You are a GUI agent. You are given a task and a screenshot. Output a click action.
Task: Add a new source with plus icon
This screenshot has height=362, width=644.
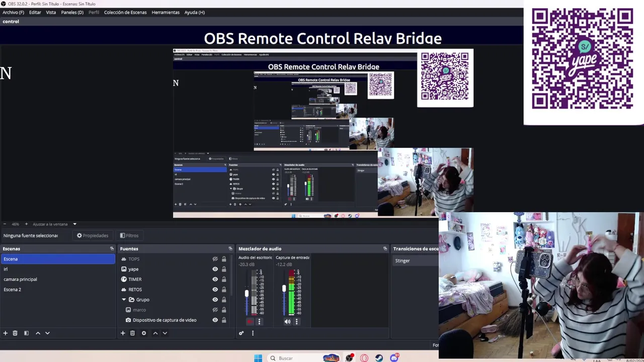[x=123, y=333]
